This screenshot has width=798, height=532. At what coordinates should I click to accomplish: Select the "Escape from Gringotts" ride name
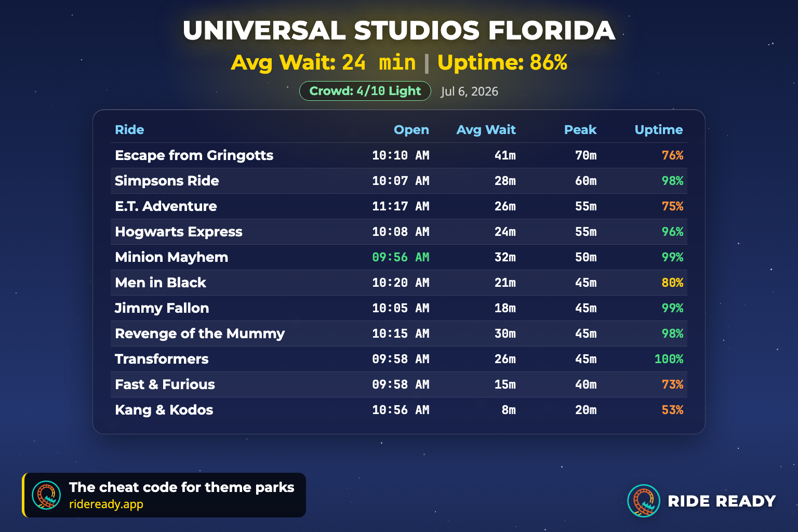(194, 155)
